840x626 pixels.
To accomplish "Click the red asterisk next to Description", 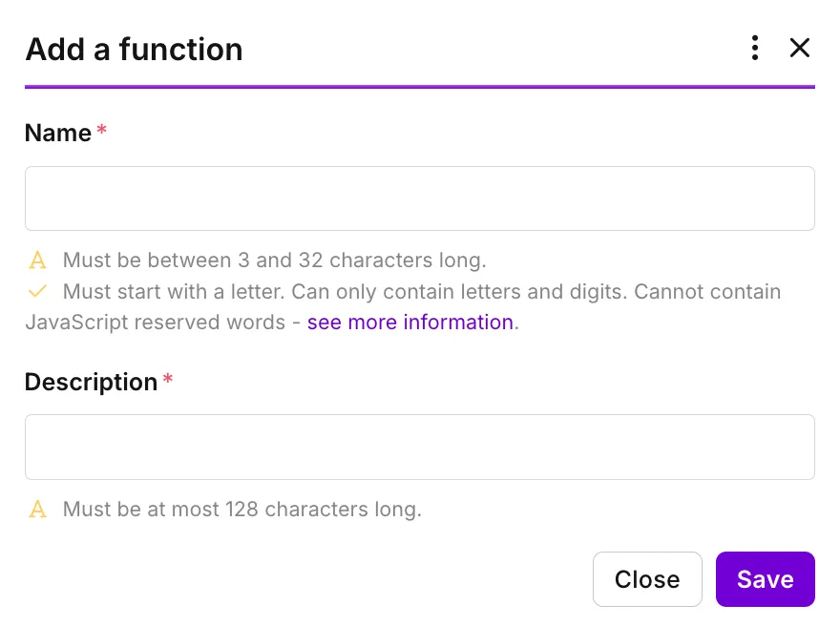I will tap(168, 379).
